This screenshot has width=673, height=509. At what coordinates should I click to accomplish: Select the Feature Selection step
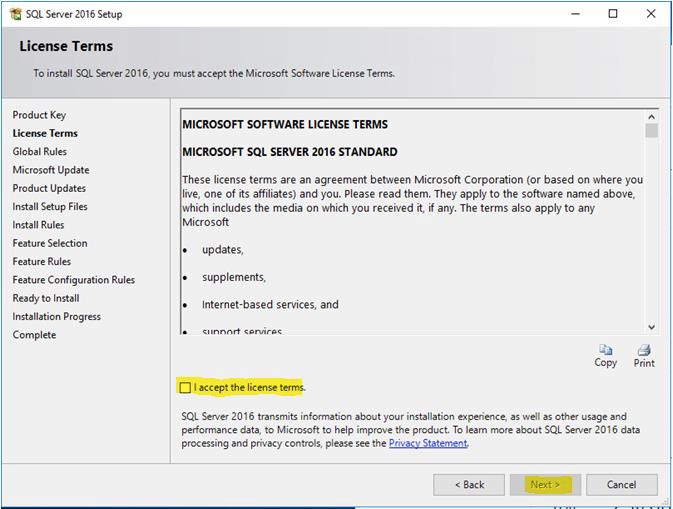point(50,243)
